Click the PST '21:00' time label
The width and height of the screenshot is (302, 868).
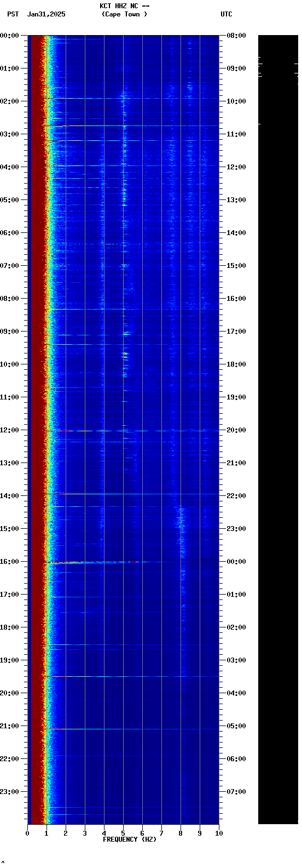(10, 726)
